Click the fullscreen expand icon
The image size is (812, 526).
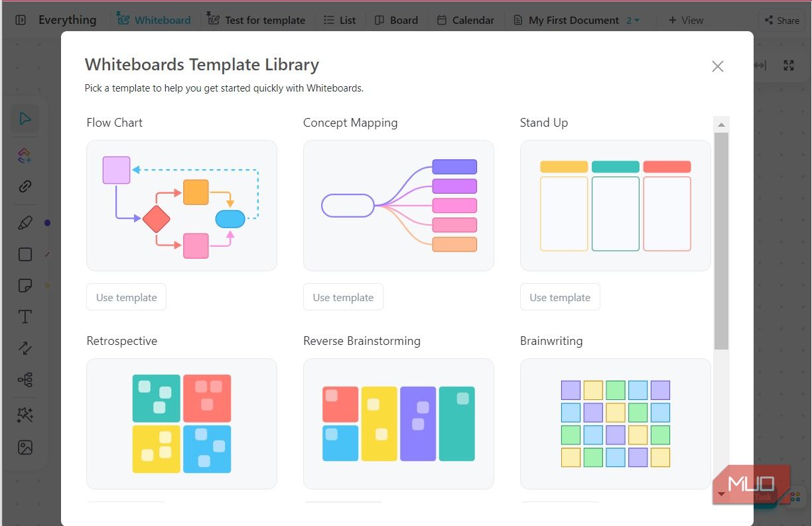tap(789, 65)
